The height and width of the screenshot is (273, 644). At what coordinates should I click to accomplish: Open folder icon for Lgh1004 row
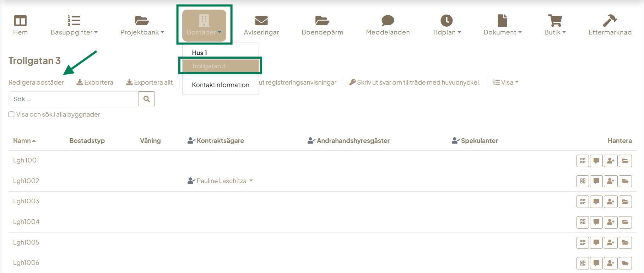[625, 222]
